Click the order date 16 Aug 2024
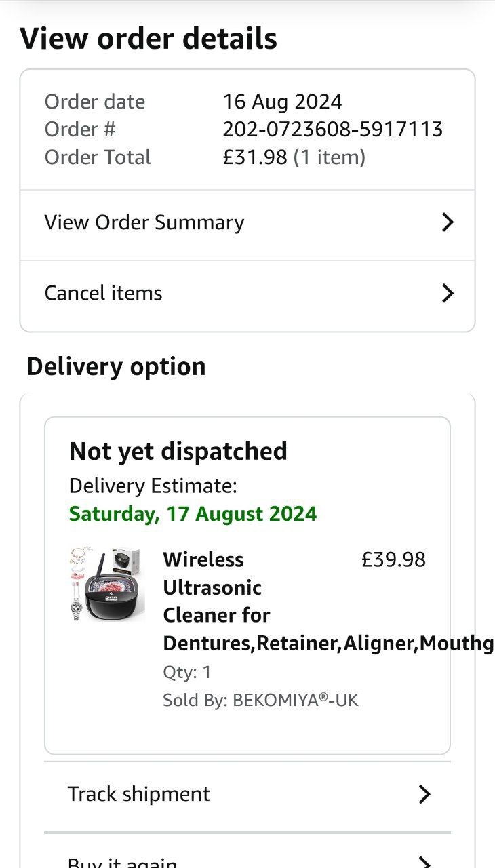The height and width of the screenshot is (868, 495). (x=282, y=102)
